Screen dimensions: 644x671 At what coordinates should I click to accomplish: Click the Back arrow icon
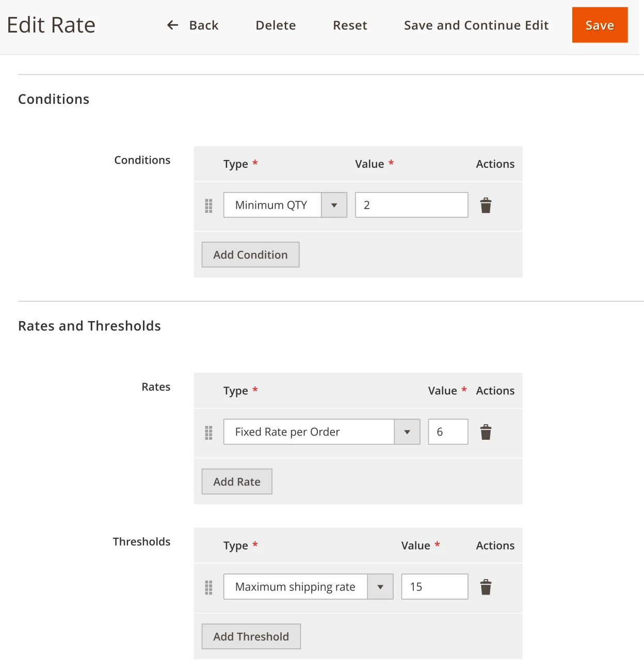(172, 25)
